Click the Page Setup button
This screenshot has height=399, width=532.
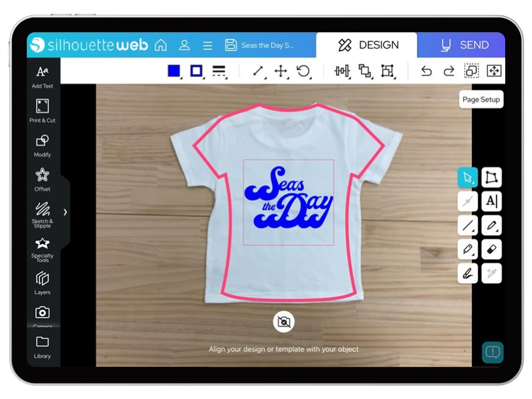tap(481, 99)
